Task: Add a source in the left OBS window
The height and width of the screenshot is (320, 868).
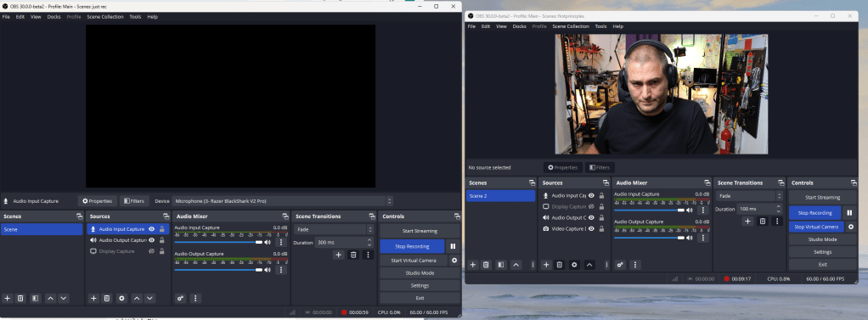Action: coord(94,298)
